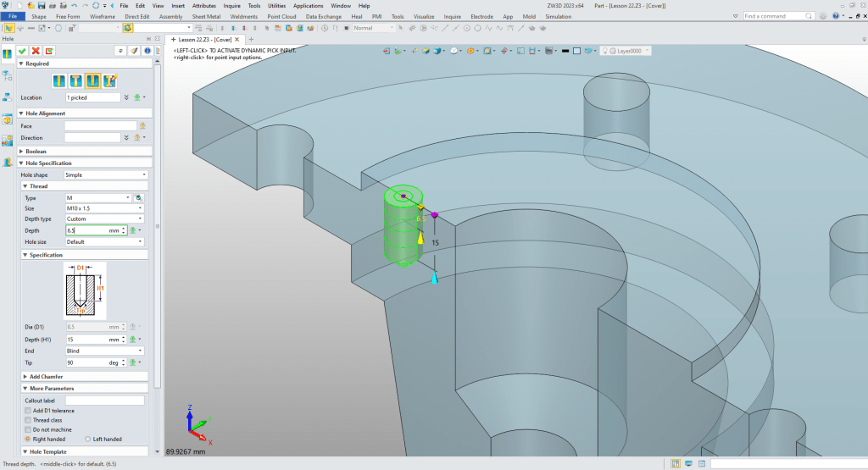Click the thread lookup icon beside Type
868x470 pixels.
(139, 197)
